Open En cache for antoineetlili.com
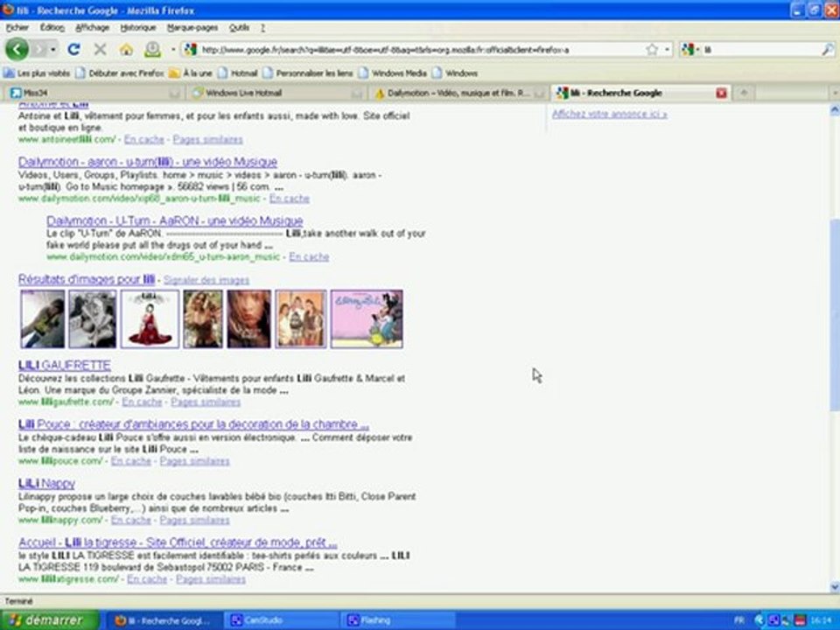The width and height of the screenshot is (840, 630). tap(144, 139)
